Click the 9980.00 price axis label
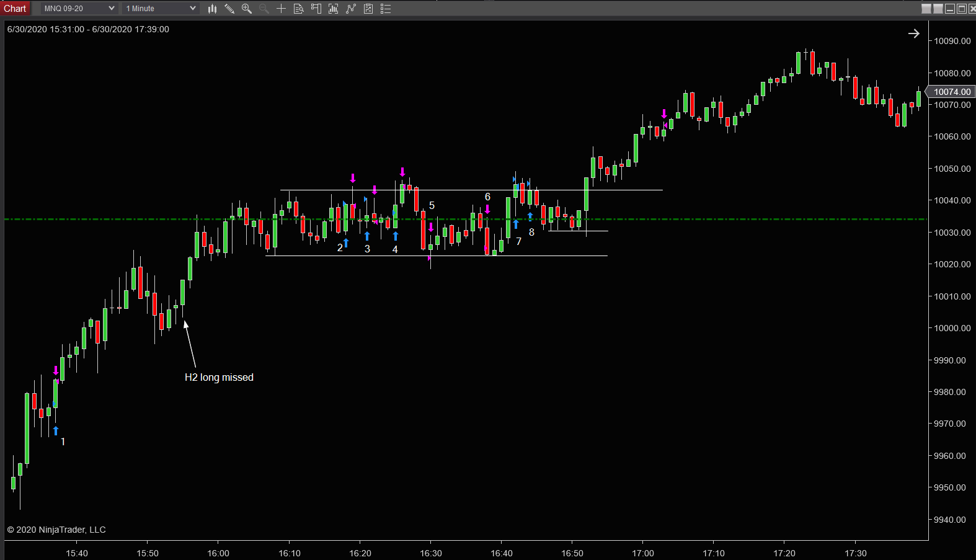 [950, 392]
